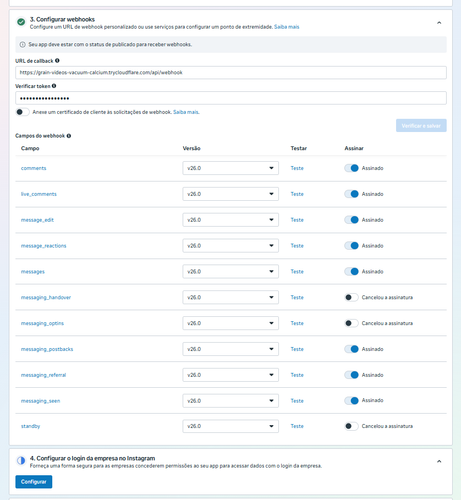Click the green checkmark icon for step 3
The width and height of the screenshot is (461, 500).
21,22
